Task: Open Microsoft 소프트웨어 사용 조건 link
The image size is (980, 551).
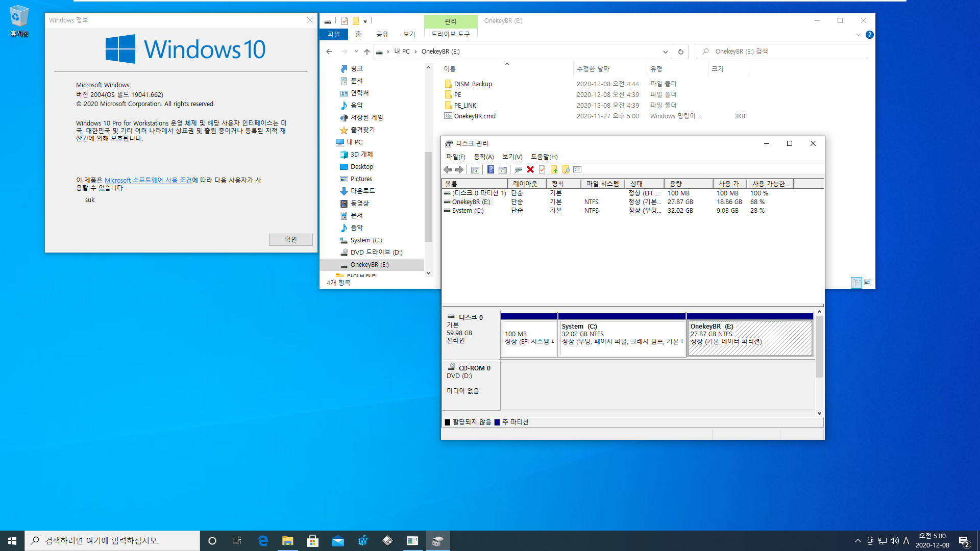Action: pos(148,180)
